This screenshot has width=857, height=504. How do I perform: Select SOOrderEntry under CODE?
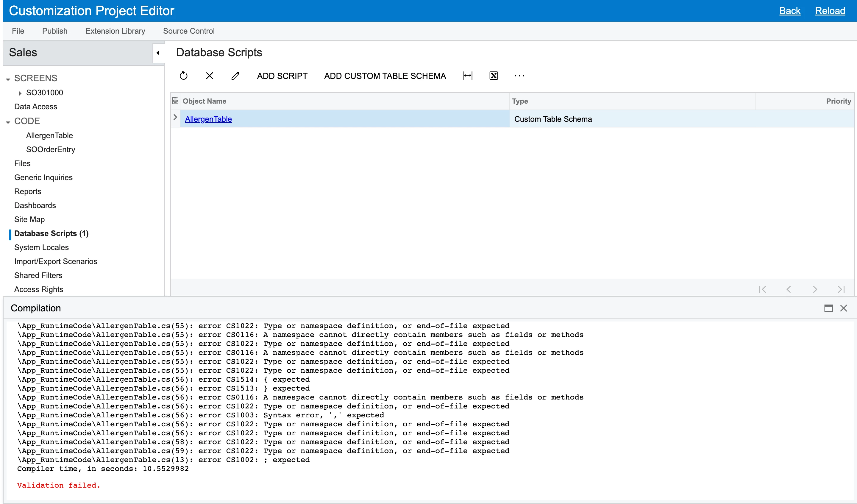click(x=51, y=149)
